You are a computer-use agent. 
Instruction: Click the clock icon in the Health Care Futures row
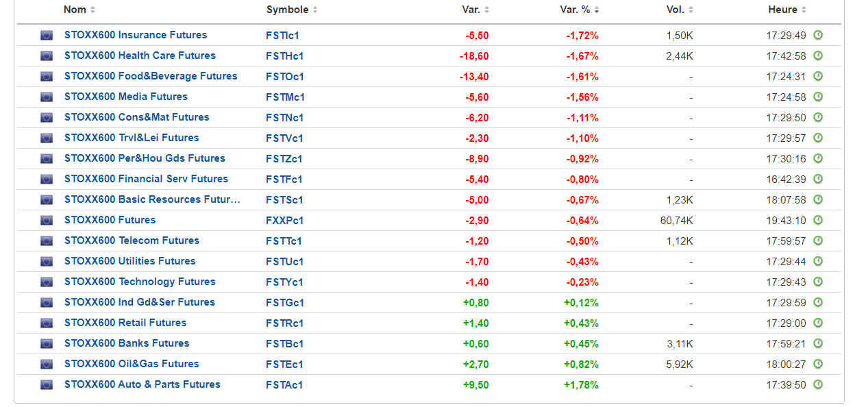point(818,56)
